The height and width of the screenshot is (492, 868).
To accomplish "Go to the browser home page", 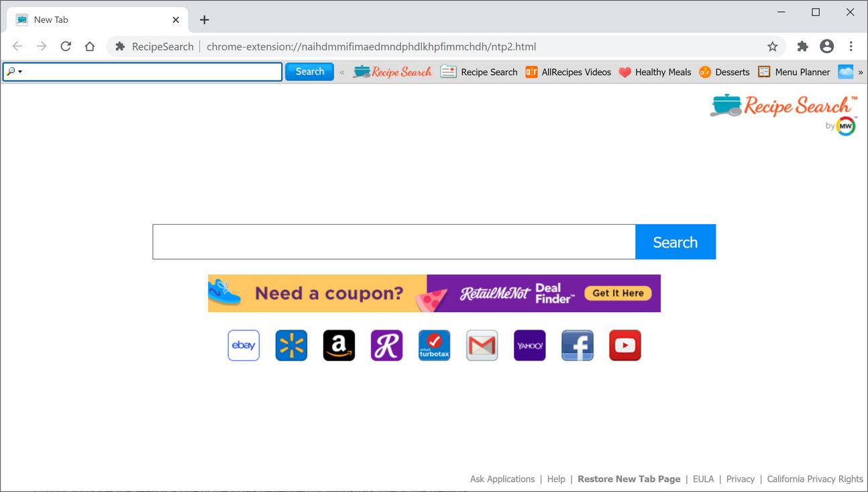I will pos(90,46).
